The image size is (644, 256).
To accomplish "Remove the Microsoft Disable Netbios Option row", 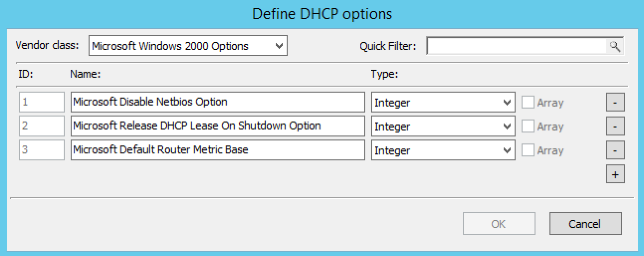I will click(x=616, y=103).
